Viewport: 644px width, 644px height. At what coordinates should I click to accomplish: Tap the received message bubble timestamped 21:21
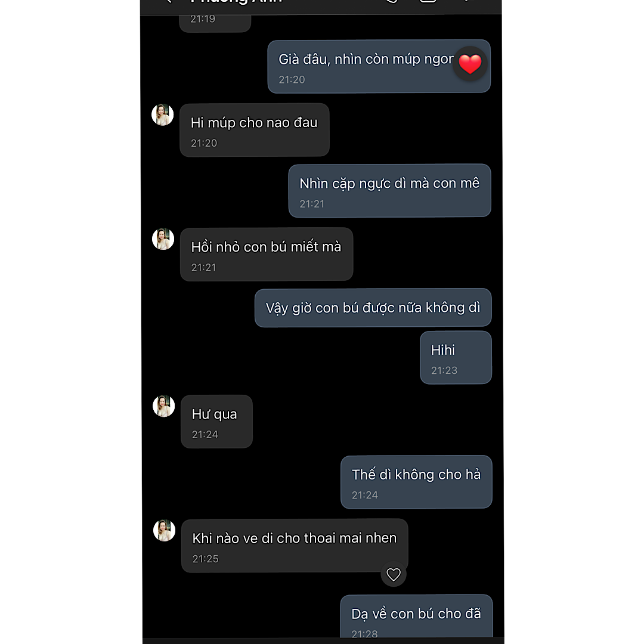pyautogui.click(x=266, y=255)
